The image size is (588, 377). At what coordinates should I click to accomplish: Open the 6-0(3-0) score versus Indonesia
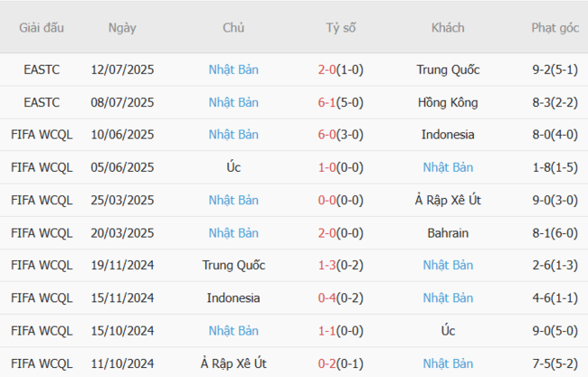pos(341,135)
